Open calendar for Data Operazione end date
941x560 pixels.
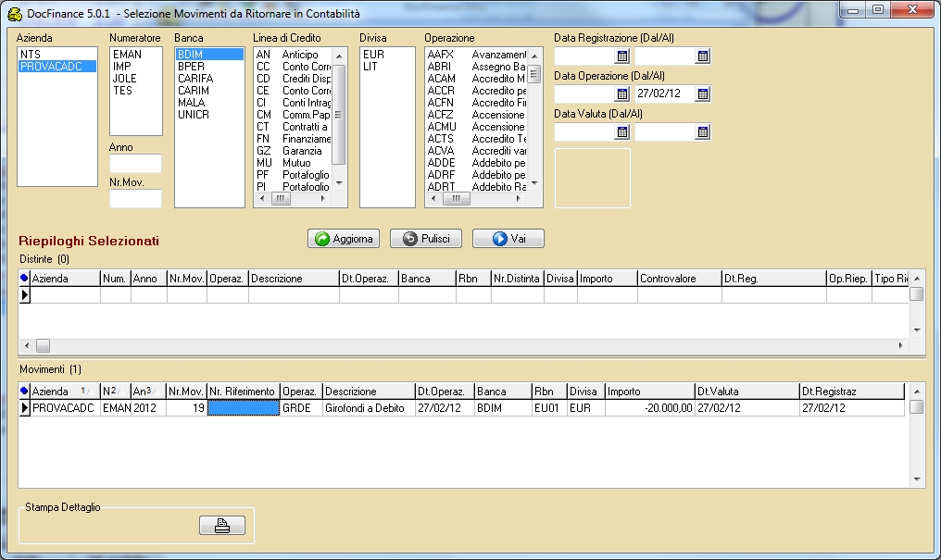pos(702,94)
